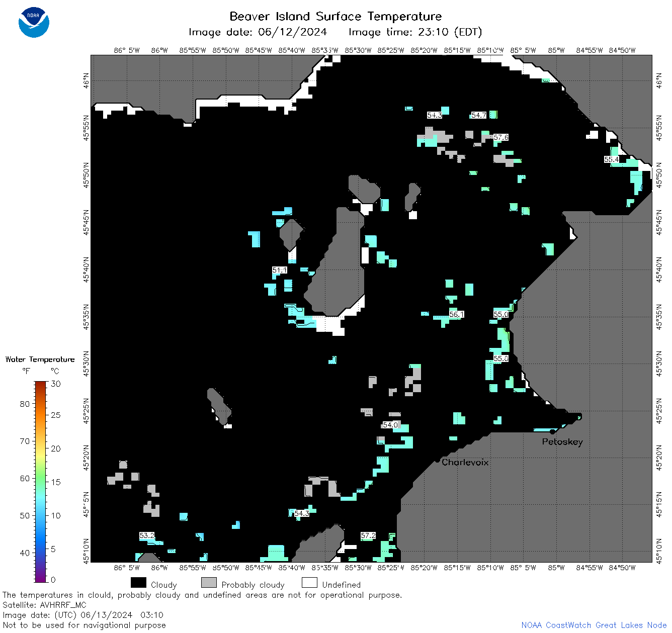Screen dimensions: 672x633
Task: Click the Petoskey city marker dot
Action: [552, 431]
